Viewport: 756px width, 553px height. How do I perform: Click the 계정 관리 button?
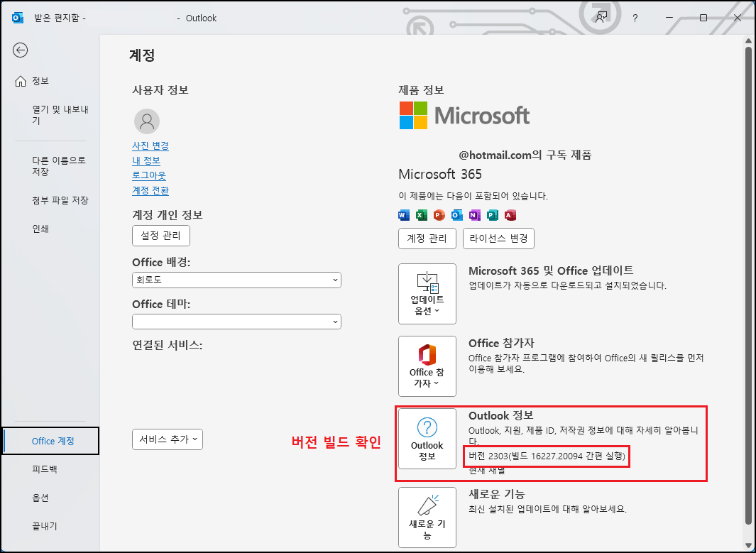427,239
